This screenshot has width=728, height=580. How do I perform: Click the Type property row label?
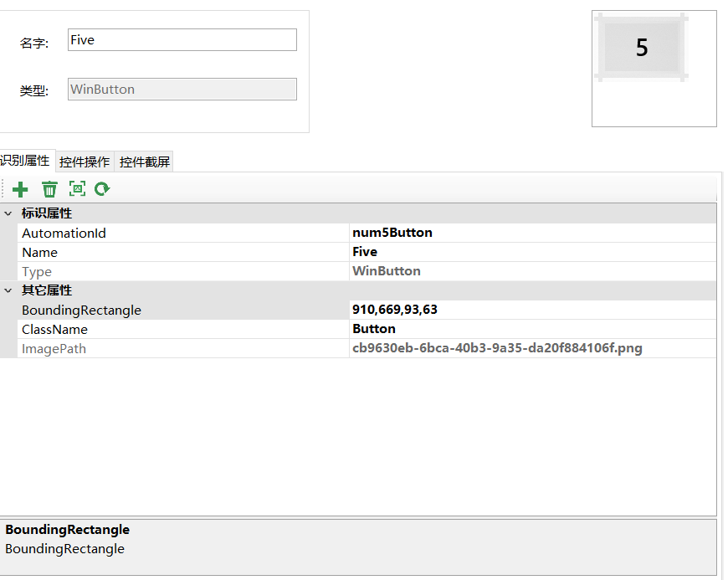37,272
